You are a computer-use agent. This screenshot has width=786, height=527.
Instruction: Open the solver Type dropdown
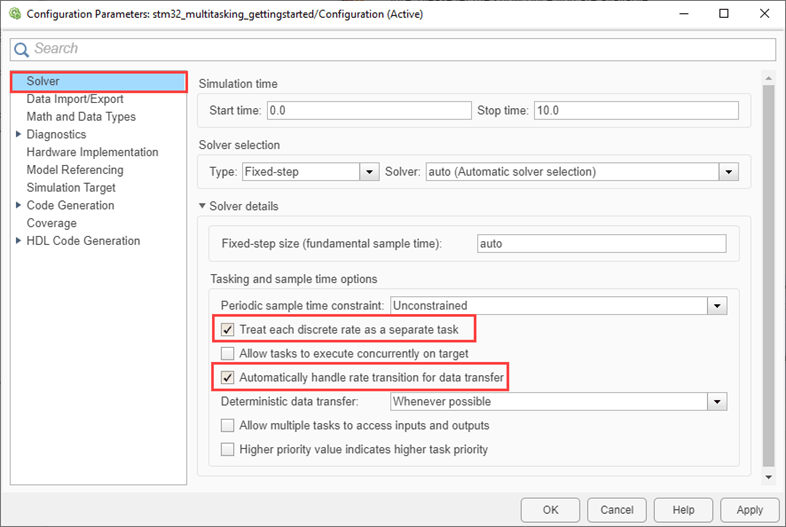pyautogui.click(x=368, y=172)
